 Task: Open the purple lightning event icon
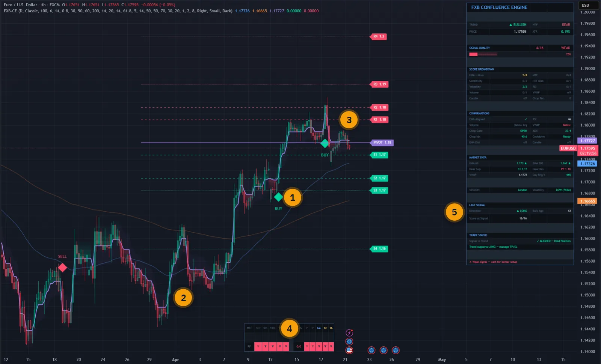coord(349,332)
